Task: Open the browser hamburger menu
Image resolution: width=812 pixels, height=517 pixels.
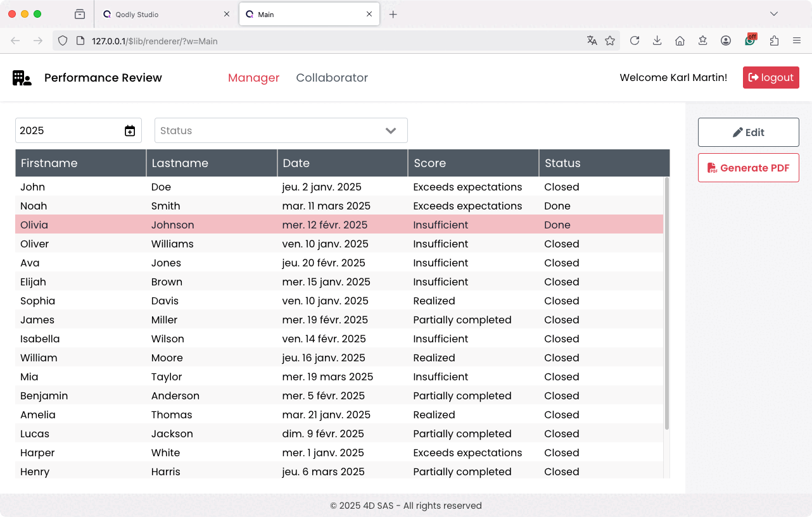Action: tap(797, 40)
